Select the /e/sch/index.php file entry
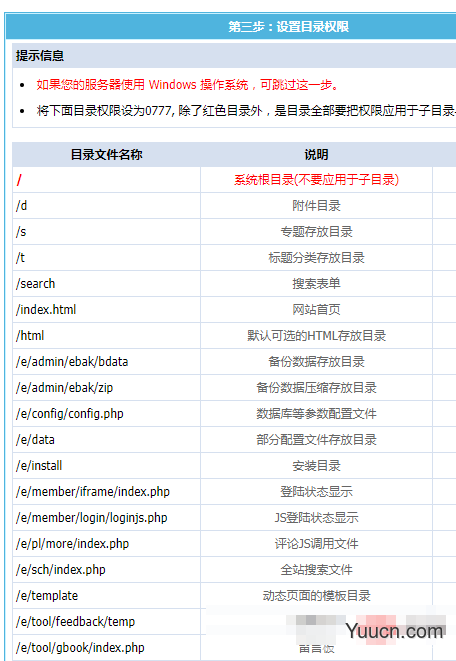This screenshot has height=661, width=456. click(61, 570)
